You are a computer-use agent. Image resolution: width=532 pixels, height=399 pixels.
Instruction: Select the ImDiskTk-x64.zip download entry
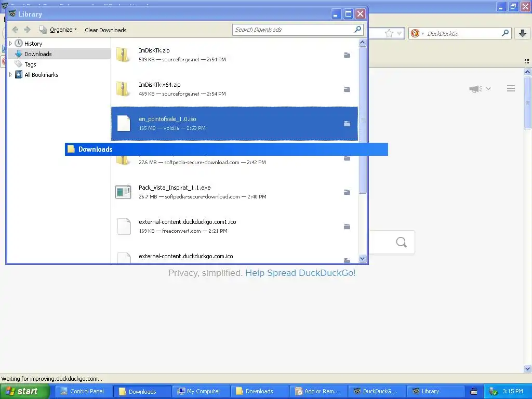(x=234, y=89)
